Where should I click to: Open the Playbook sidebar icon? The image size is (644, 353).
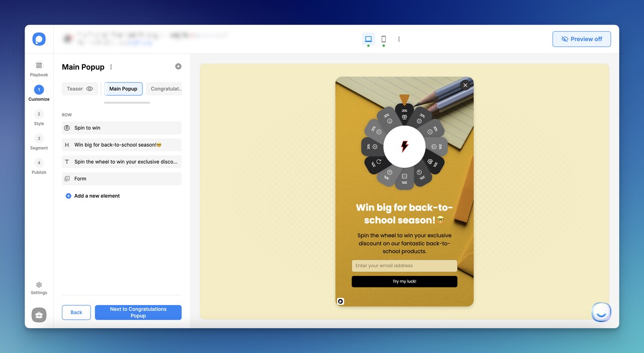click(x=39, y=69)
